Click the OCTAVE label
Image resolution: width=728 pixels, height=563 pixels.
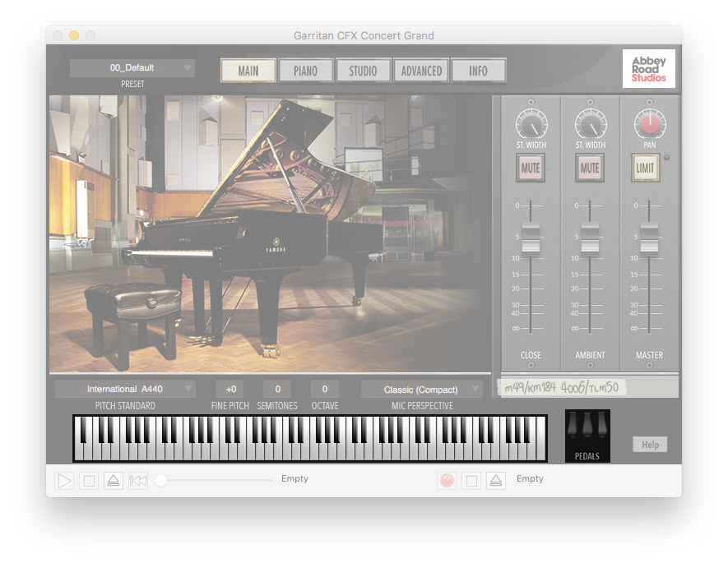click(x=325, y=406)
